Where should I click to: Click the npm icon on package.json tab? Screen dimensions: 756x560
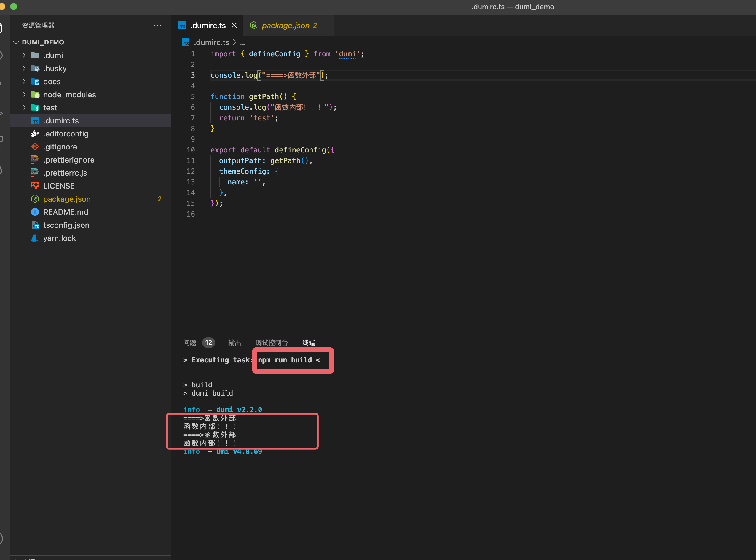click(x=254, y=25)
